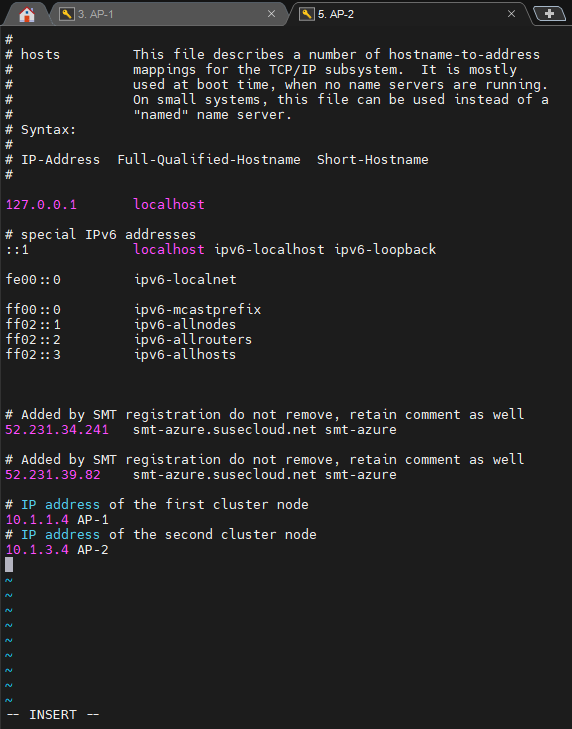
Task: Click the new tab plus icon
Action: (549, 13)
